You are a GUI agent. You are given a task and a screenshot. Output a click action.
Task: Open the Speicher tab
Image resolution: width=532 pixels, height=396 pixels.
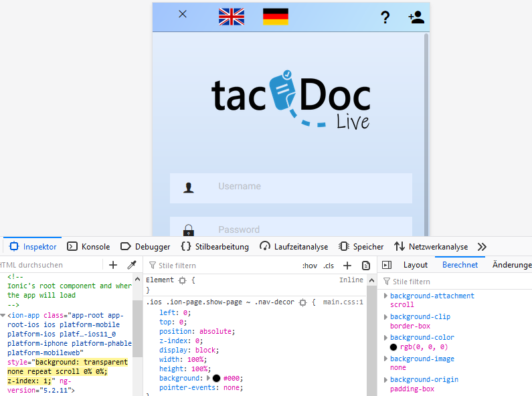point(361,246)
